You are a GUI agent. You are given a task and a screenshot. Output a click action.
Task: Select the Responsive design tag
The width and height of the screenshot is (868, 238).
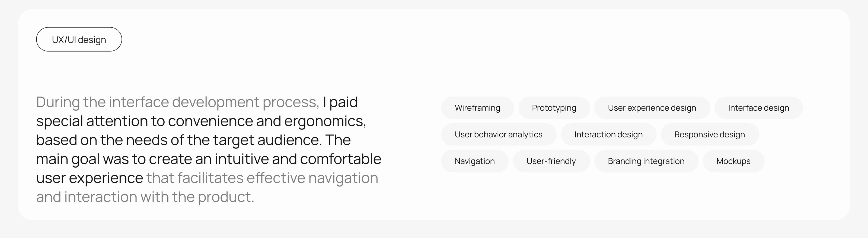click(709, 134)
